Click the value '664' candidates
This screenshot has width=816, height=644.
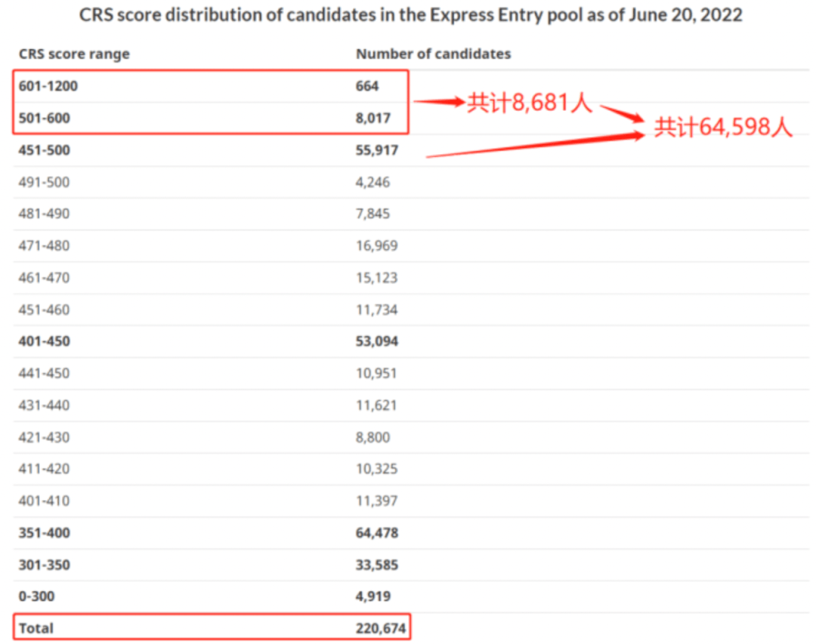click(x=367, y=86)
